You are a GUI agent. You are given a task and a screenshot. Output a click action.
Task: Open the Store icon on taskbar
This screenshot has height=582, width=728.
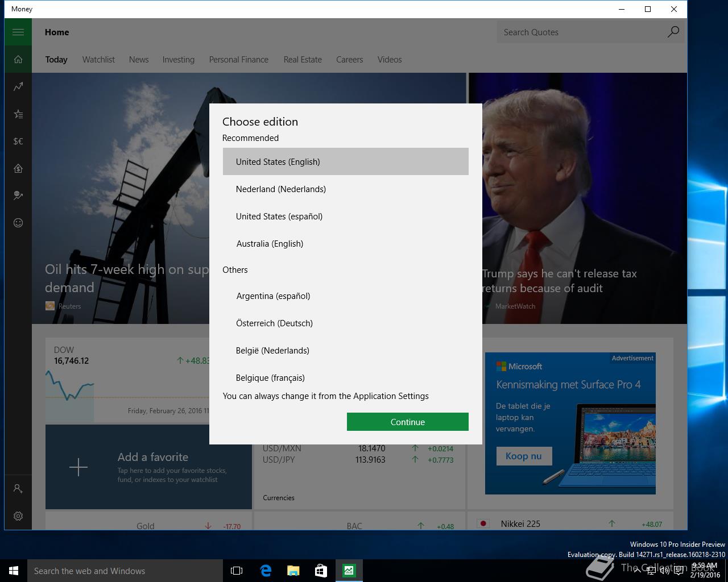click(x=321, y=571)
